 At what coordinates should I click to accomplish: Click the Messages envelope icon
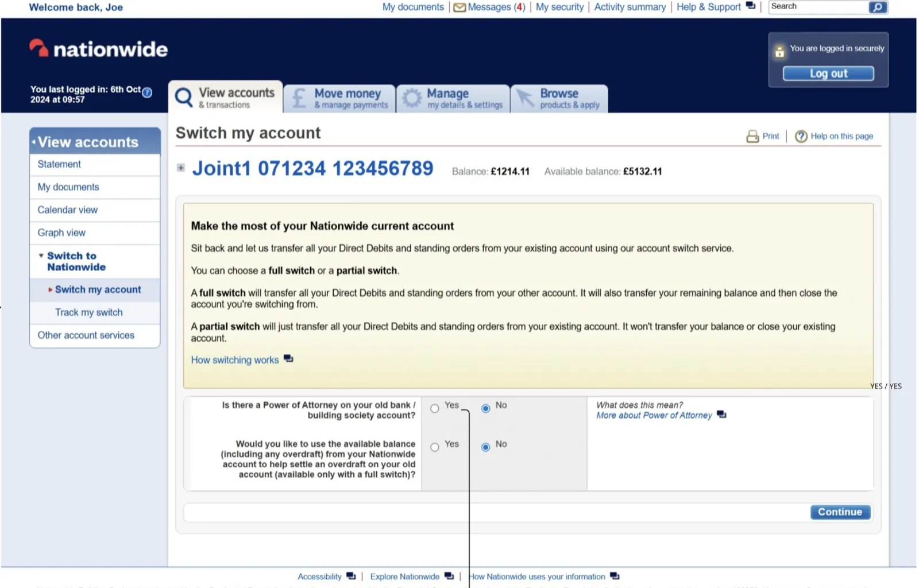tap(459, 7)
